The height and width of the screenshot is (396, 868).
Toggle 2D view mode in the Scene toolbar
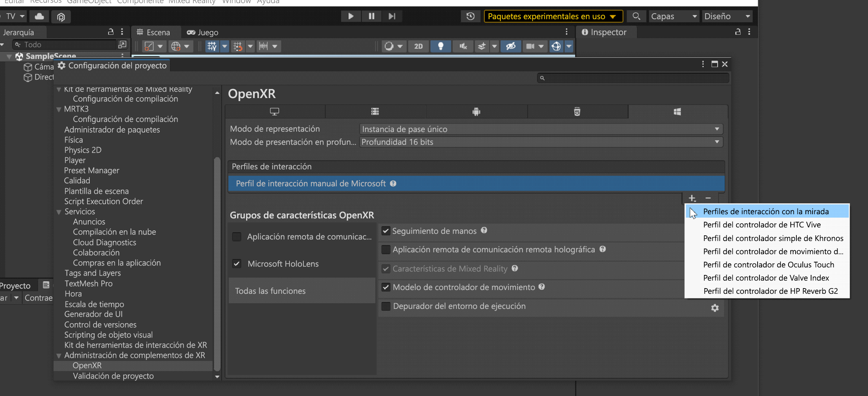(x=418, y=46)
